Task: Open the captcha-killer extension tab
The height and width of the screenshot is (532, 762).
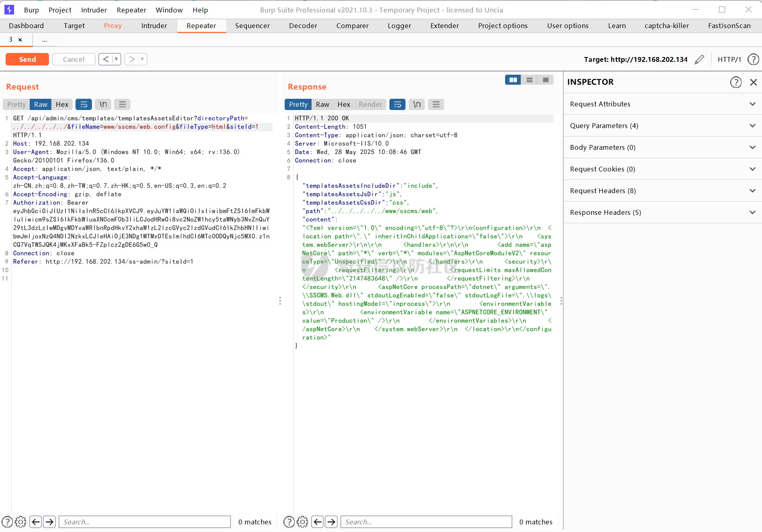Action: point(667,26)
